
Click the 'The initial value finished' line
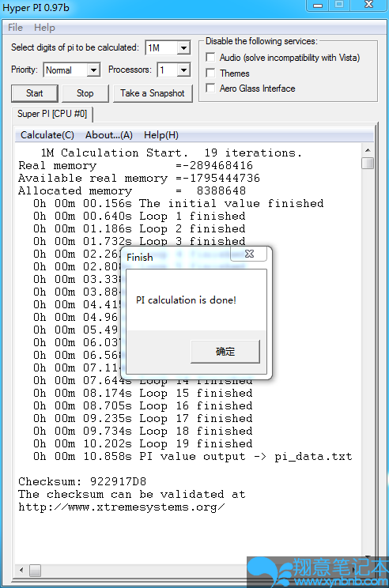coord(178,203)
